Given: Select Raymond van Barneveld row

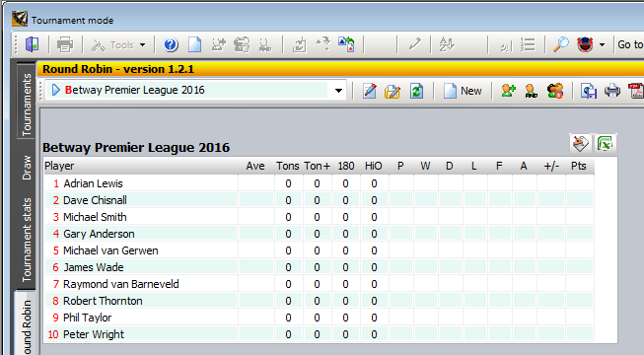Looking at the screenshot, I should pos(319,284).
